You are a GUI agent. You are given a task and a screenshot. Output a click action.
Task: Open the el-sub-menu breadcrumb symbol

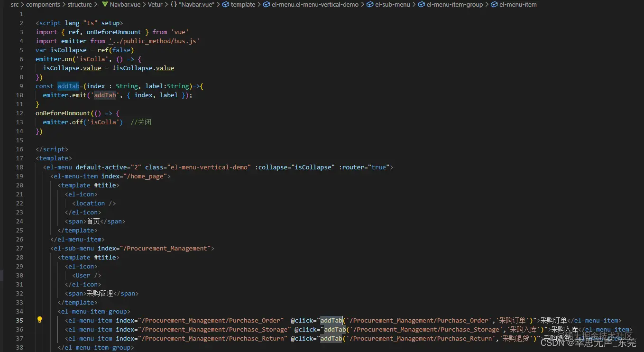389,4
